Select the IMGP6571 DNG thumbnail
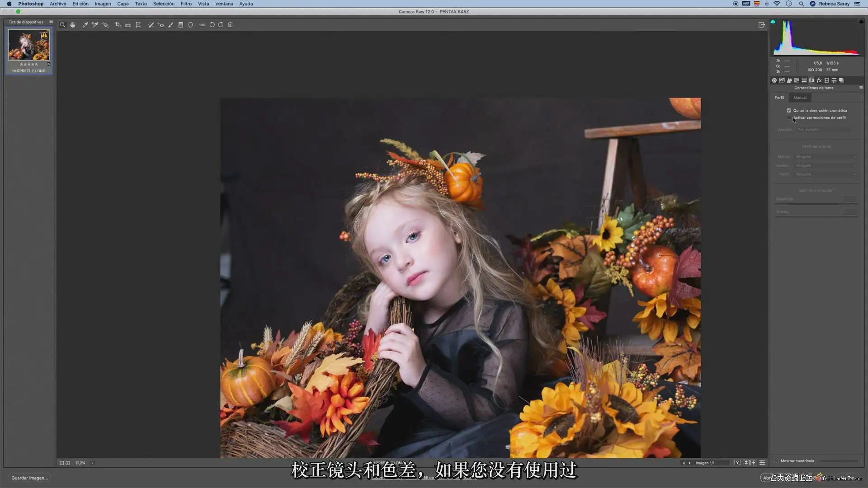Viewport: 868px width, 488px height. 29,45
